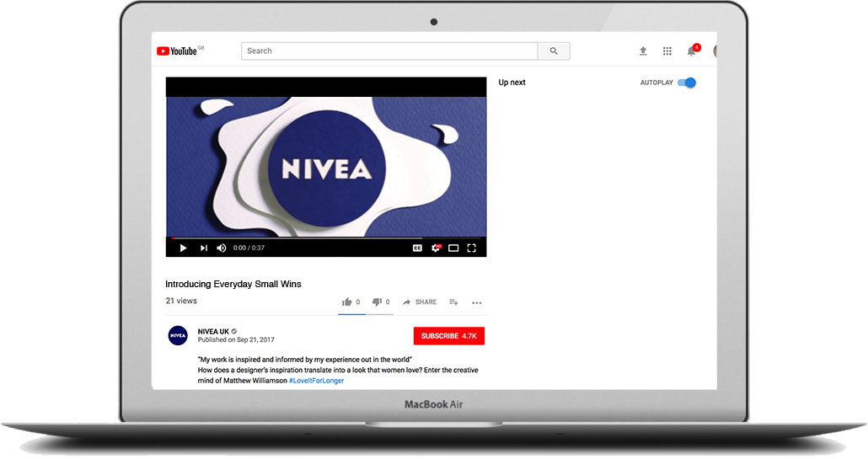Screen dimensions: 868x459
Task: Mute the video volume
Action: tap(222, 248)
